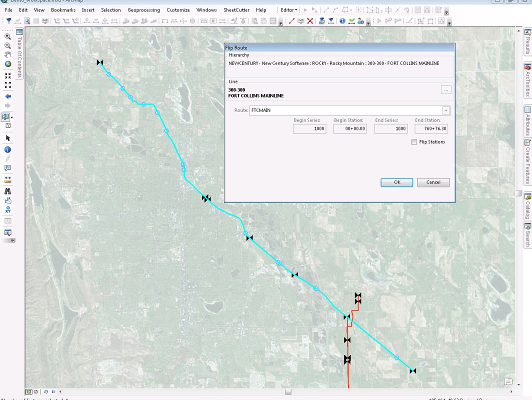Viewport: 532px width, 400px height.
Task: Click the Full Extent globe icon
Action: pyautogui.click(x=7, y=64)
